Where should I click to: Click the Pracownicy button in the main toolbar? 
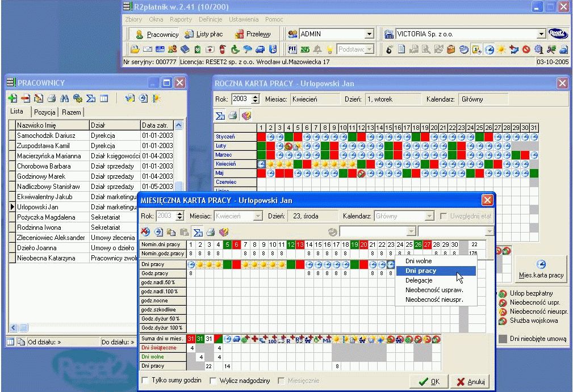[x=156, y=34]
